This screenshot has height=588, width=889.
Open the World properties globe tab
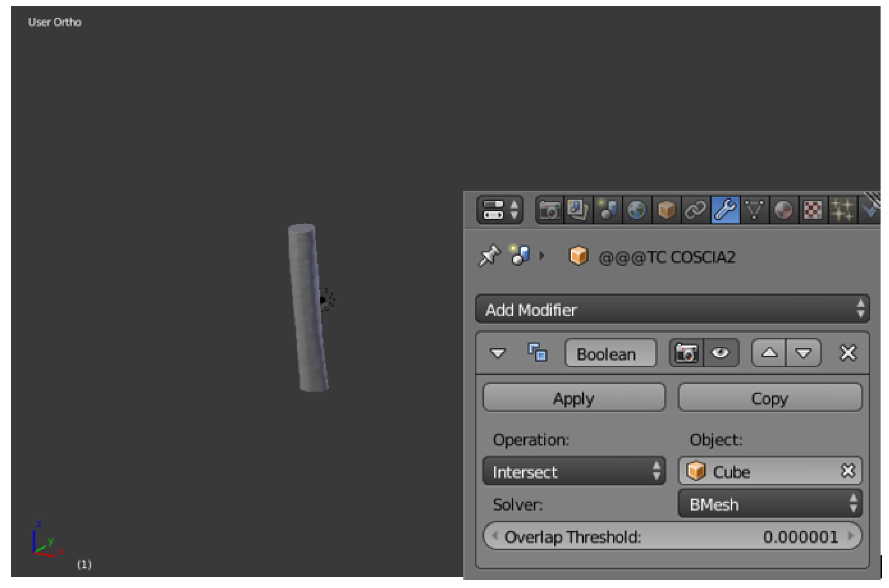pyautogui.click(x=637, y=210)
